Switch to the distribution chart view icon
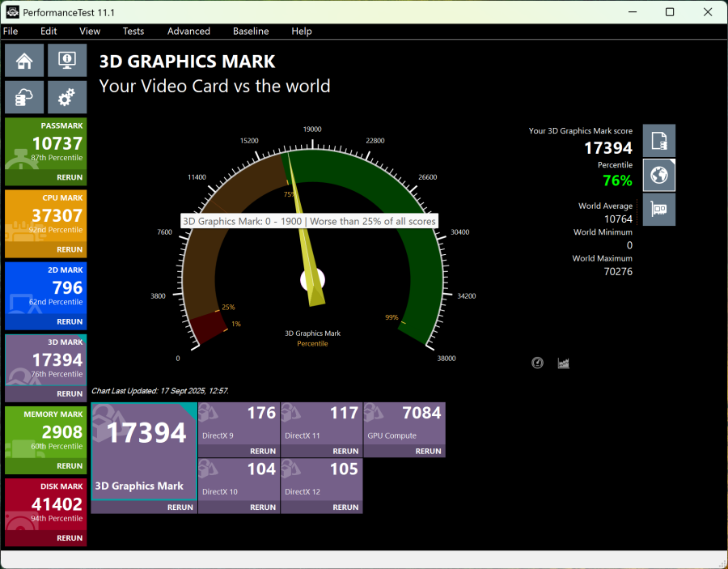 click(564, 363)
